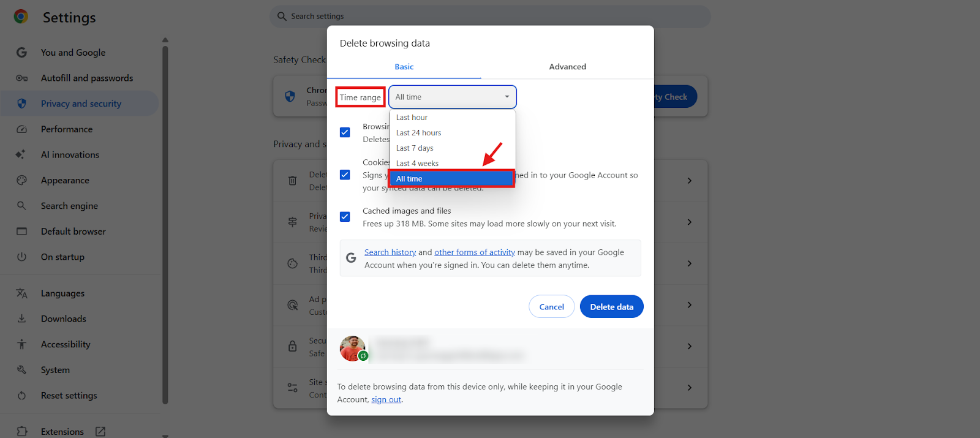Click the padlock icon for Security row
This screenshot has height=438, width=980.
(x=292, y=346)
